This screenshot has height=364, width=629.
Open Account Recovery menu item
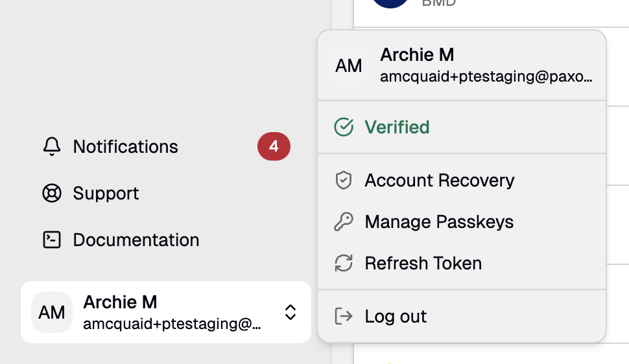click(x=462, y=181)
